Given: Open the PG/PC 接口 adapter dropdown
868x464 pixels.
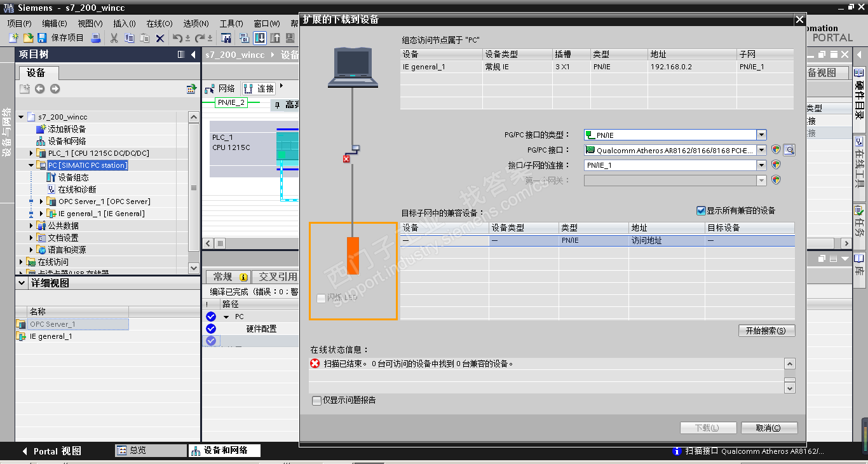Looking at the screenshot, I should pos(761,150).
